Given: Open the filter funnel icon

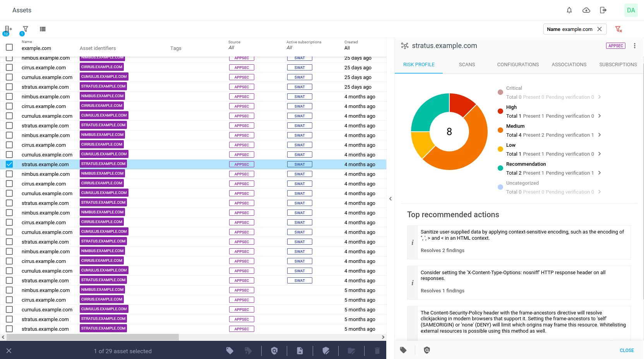Looking at the screenshot, I should point(26,29).
